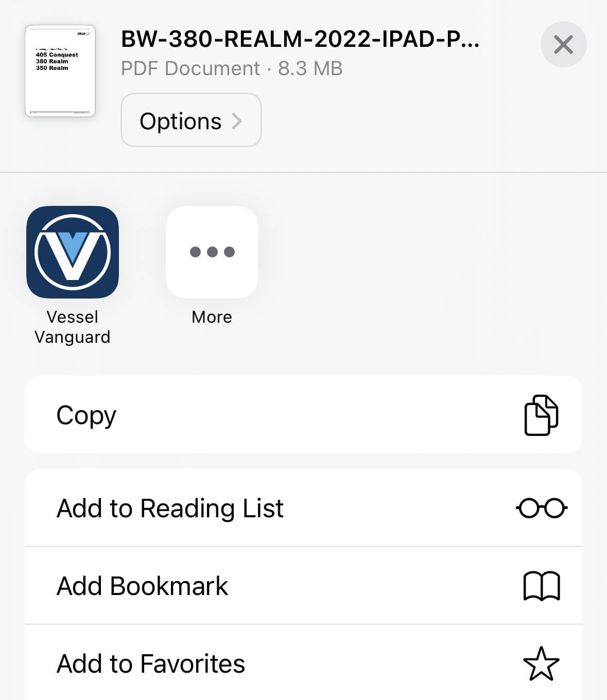The width and height of the screenshot is (607, 700).
Task: Expand Options using its chevron arrow
Action: (237, 121)
